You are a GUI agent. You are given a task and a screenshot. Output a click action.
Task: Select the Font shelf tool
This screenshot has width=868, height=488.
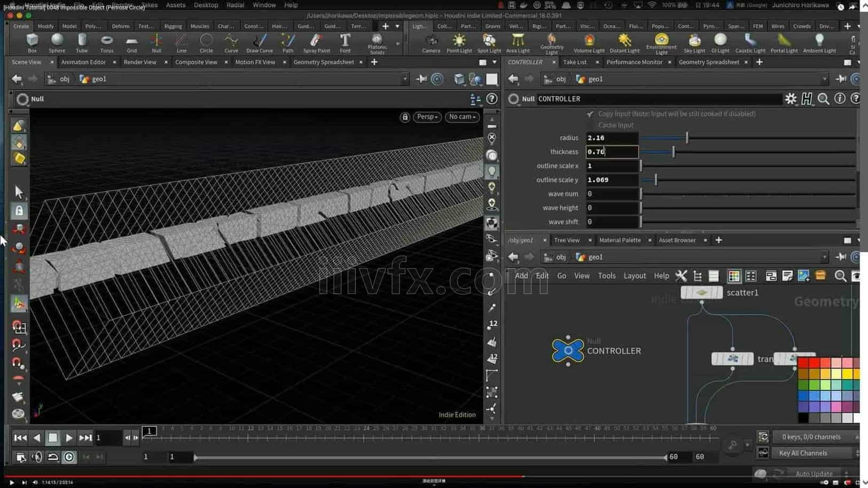click(345, 43)
